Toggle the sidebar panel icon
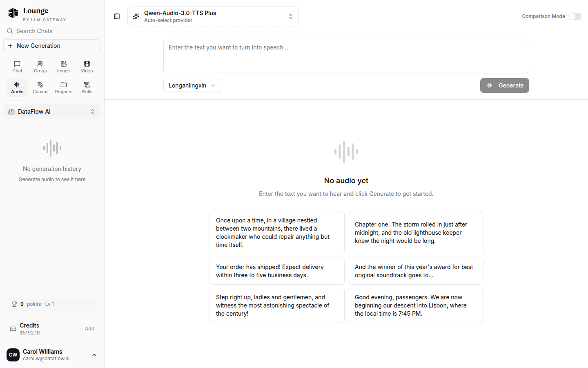This screenshot has height=368, width=588. click(117, 16)
